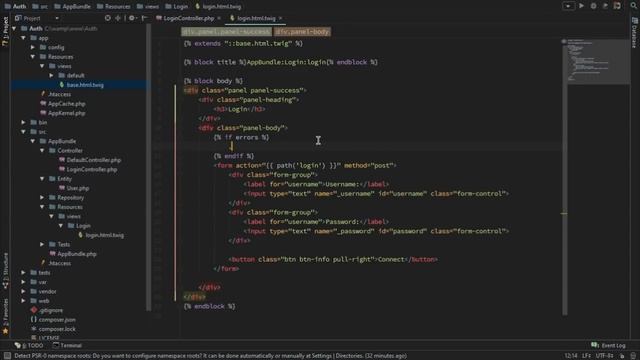This screenshot has width=640, height=360.
Task: Click the Collapse All icon in Project panel
Action: tap(118, 18)
